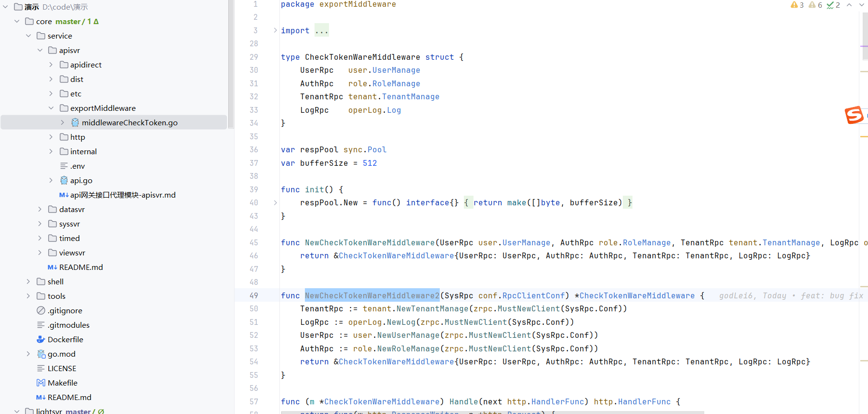Click the .gitignore file icon
The height and width of the screenshot is (414, 868).
pos(41,310)
